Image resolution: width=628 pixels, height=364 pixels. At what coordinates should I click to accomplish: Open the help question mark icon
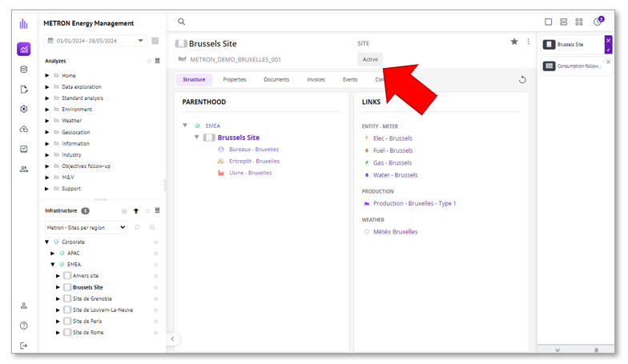click(x=24, y=326)
